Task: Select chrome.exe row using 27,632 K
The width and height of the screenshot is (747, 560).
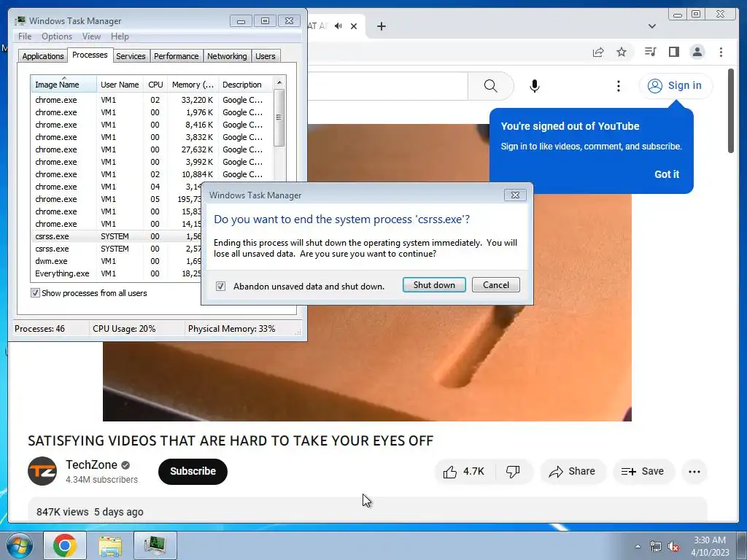Action: [x=152, y=149]
